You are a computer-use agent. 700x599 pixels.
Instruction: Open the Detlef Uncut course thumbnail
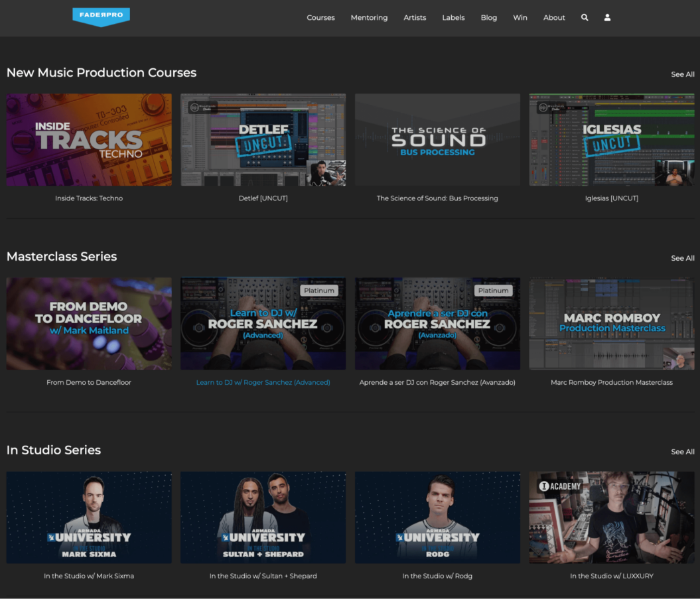(x=263, y=140)
